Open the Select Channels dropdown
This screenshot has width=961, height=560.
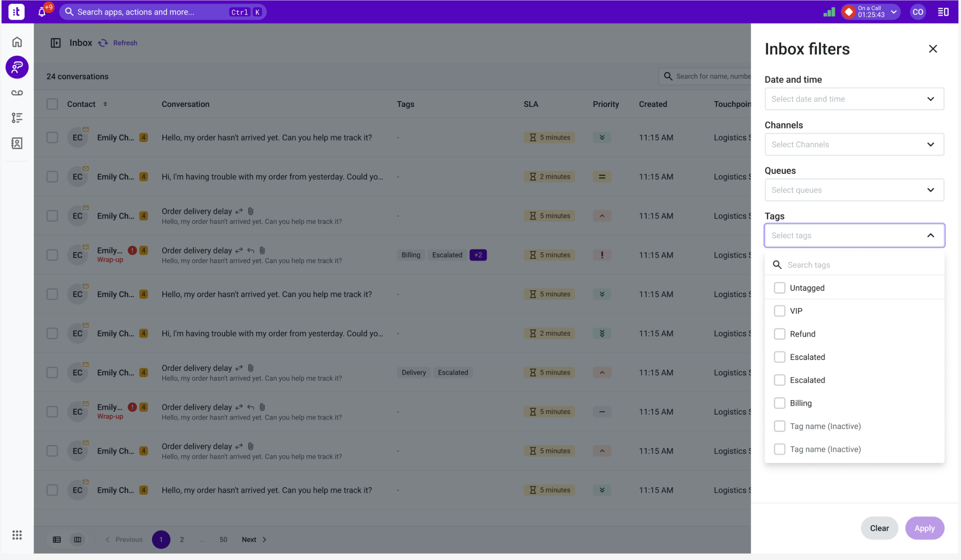coord(854,144)
